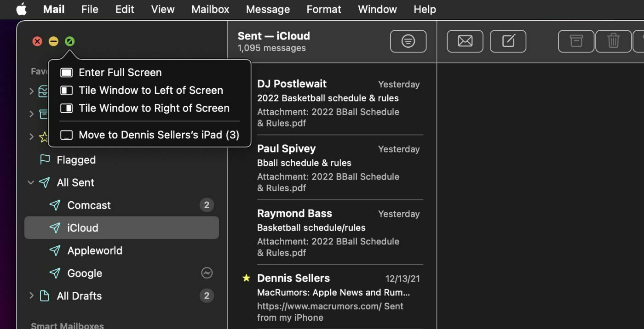The width and height of the screenshot is (644, 329).
Task: Click the All Sent paper-plane icon
Action: coord(45,182)
